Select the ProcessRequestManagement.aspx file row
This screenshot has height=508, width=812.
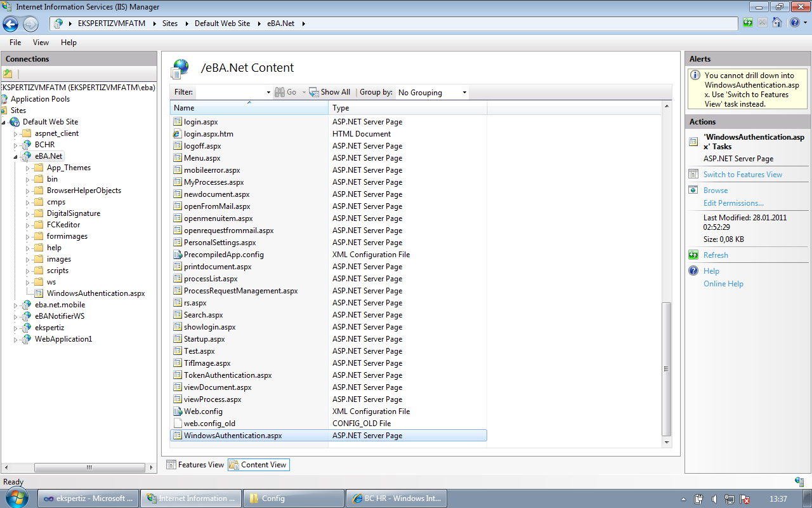coord(329,291)
